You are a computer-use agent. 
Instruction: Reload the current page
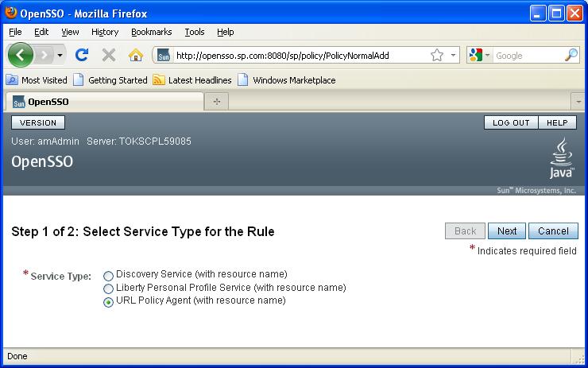point(82,55)
